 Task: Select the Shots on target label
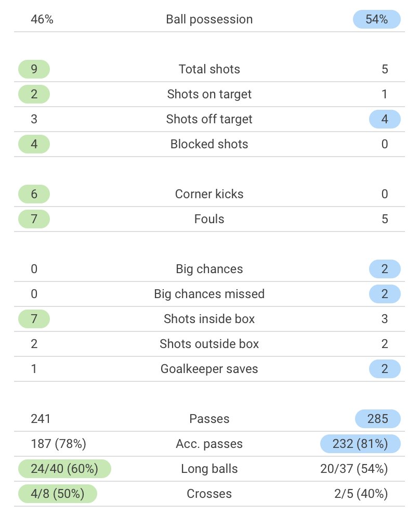click(x=209, y=94)
